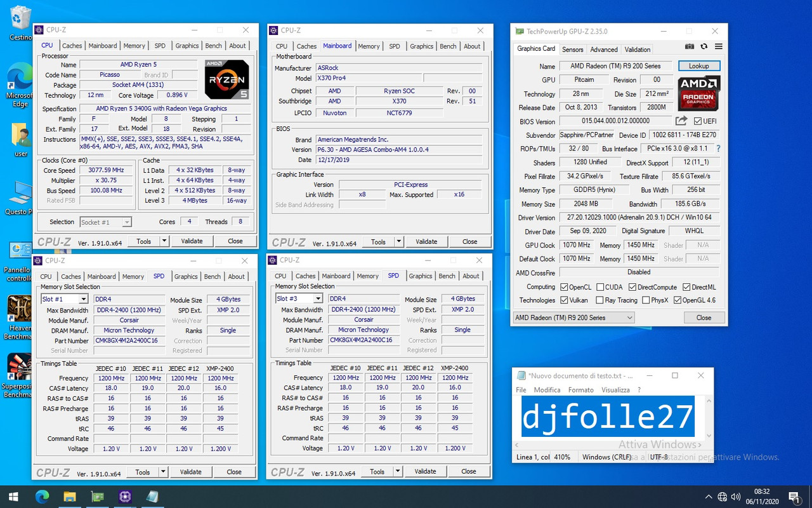Open the notification center icon

click(794, 497)
